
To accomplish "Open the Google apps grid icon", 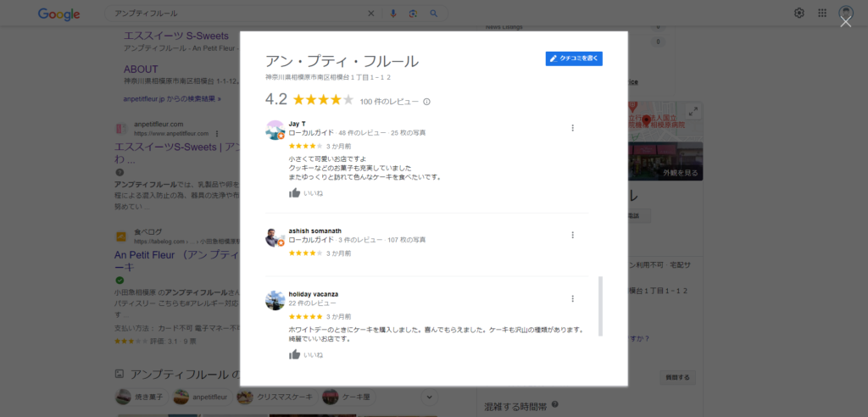I will coord(822,14).
